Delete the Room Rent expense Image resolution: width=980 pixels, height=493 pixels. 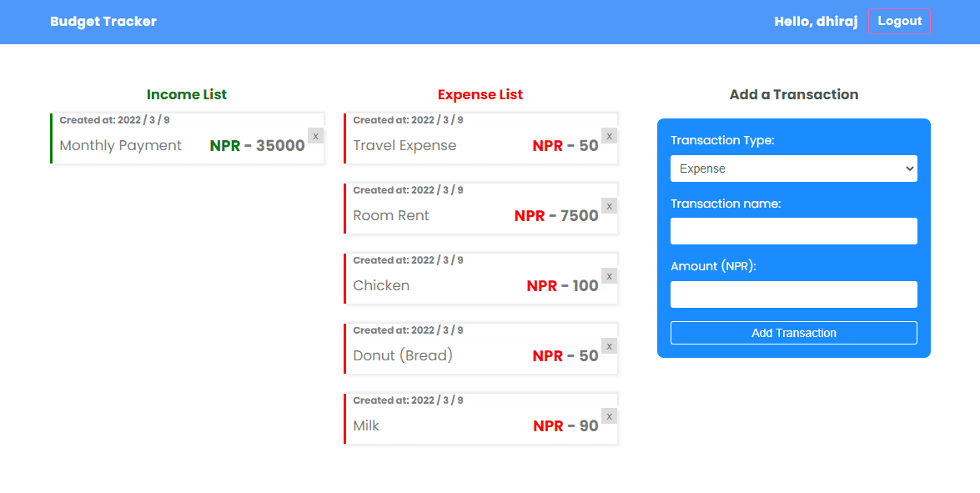[x=609, y=205]
